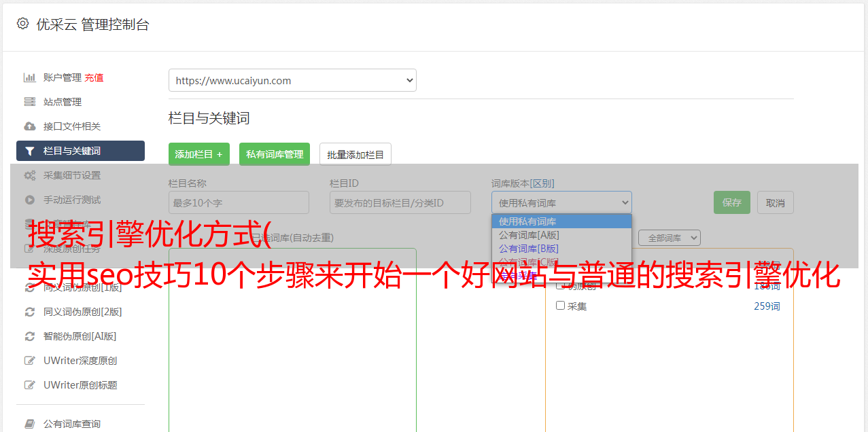The height and width of the screenshot is (432, 868).
Task: Click refresh icon of 智能伪原创[AI版]
Action: click(x=30, y=336)
